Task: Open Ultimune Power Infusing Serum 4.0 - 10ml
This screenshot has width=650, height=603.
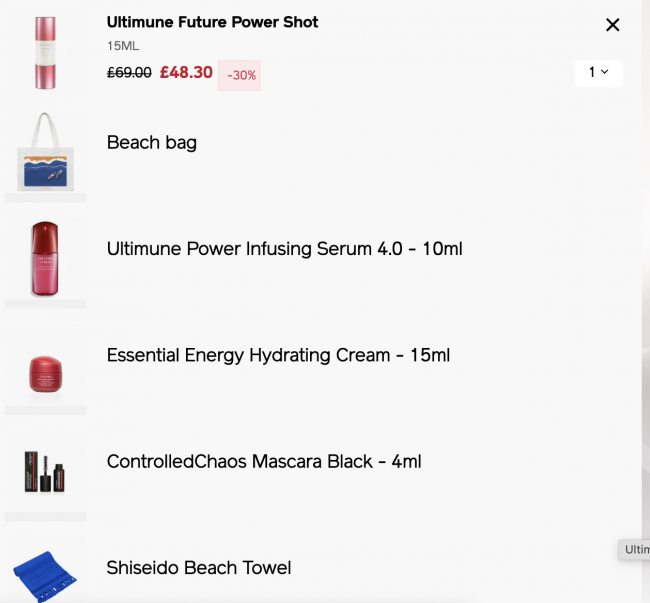Action: 284,249
